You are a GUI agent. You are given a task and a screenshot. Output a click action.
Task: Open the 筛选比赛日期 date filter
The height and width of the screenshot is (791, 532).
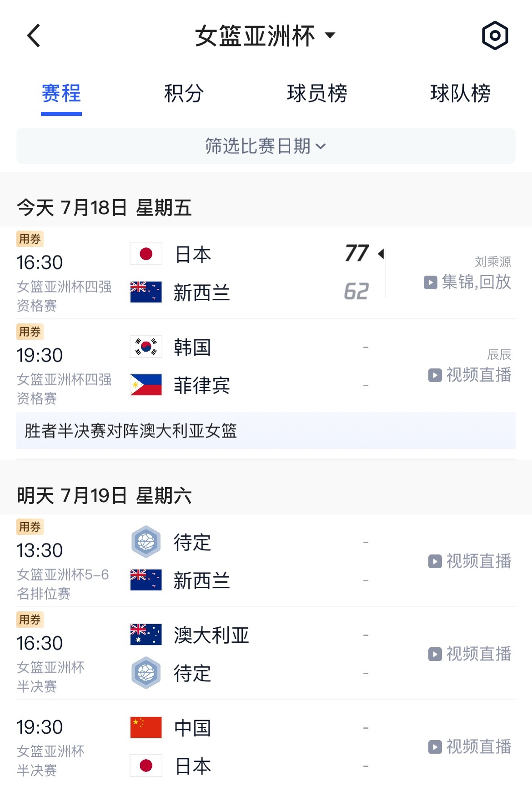[266, 146]
